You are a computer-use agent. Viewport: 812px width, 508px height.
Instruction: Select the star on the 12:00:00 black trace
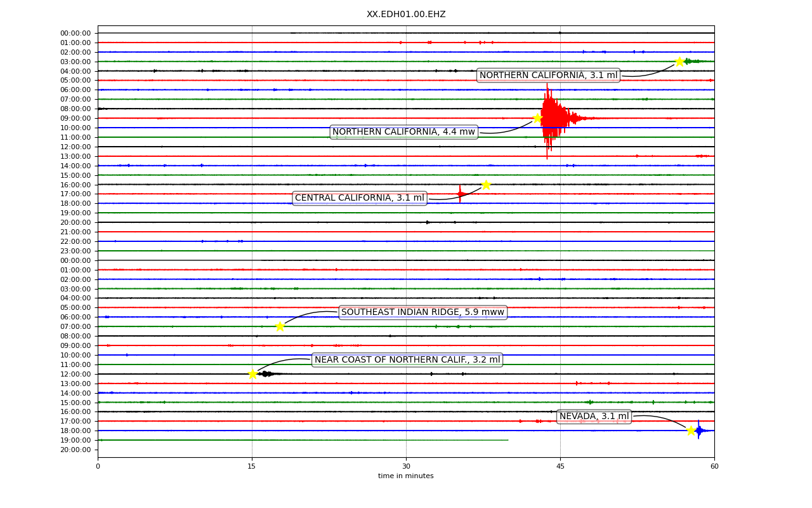252,374
